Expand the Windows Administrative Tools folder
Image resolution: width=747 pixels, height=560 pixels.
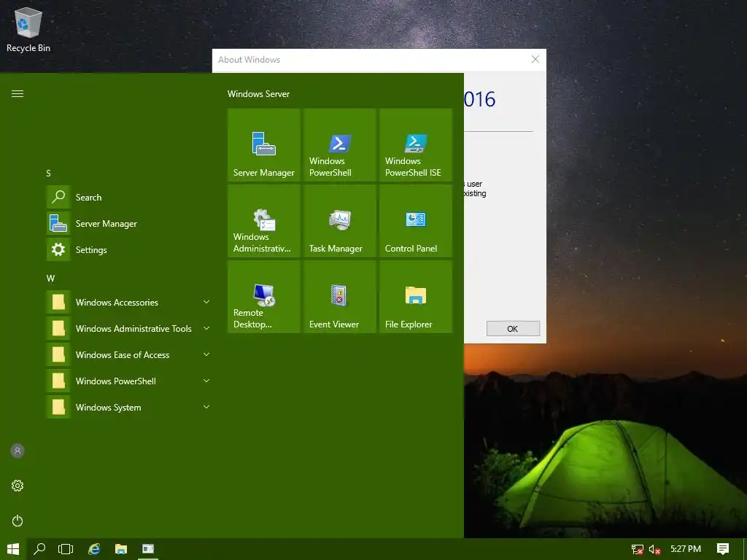click(130, 328)
